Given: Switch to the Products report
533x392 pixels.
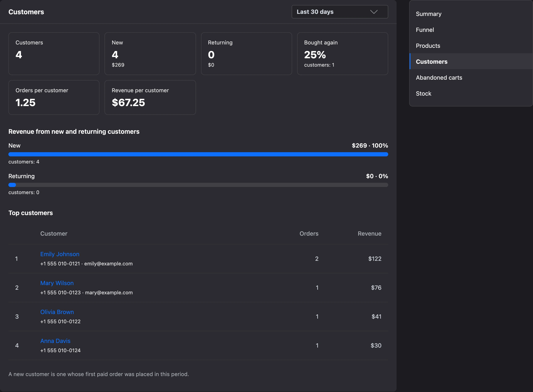Looking at the screenshot, I should 428,46.
